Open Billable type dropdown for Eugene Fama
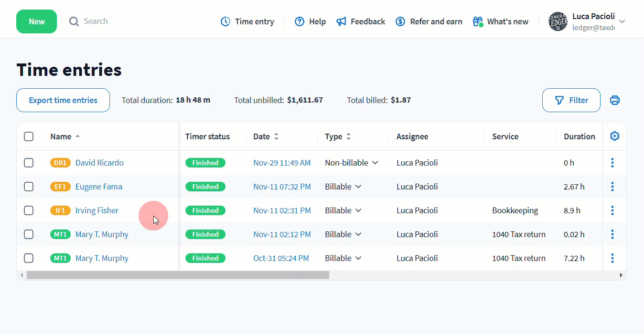 [x=358, y=187]
